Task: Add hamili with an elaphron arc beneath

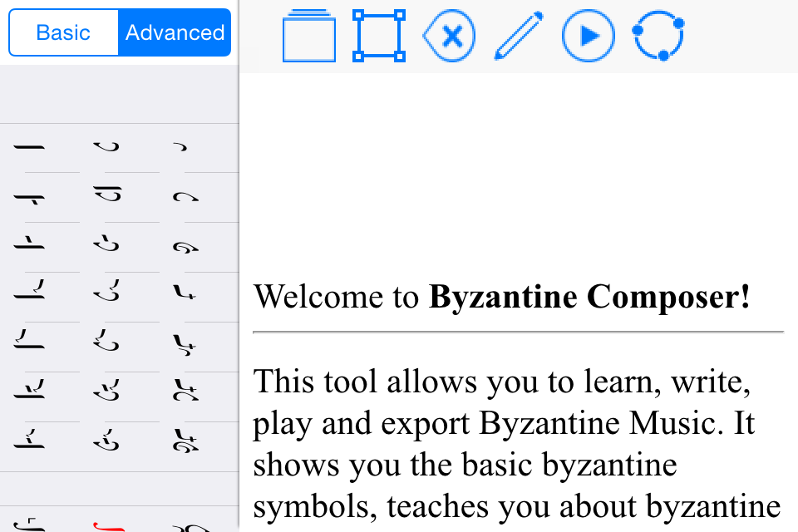Action: click(x=185, y=391)
